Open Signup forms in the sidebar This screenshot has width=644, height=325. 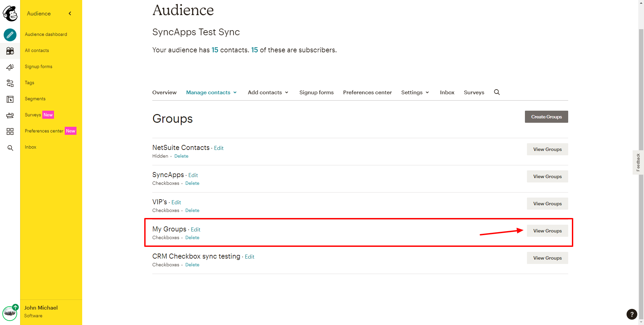tap(39, 66)
